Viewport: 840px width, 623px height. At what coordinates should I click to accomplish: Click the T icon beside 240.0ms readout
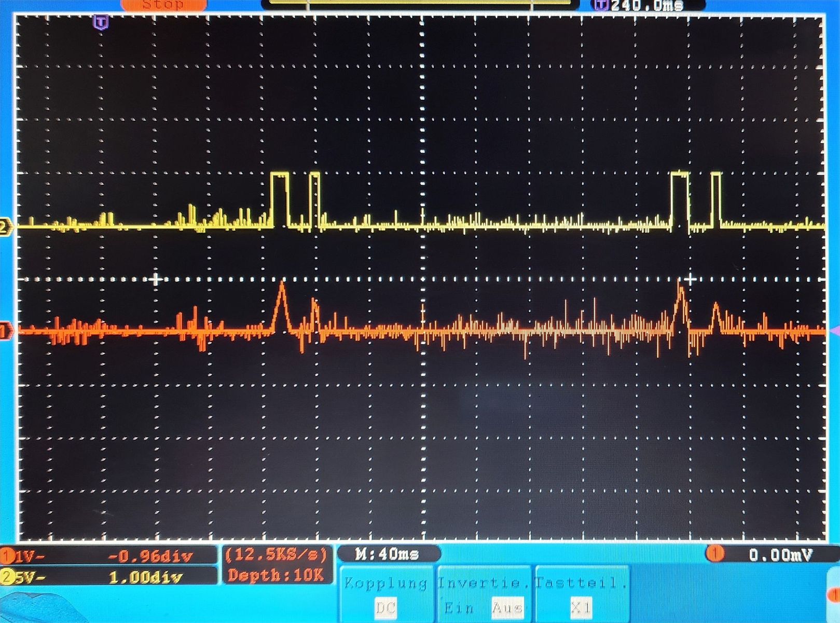coord(600,6)
